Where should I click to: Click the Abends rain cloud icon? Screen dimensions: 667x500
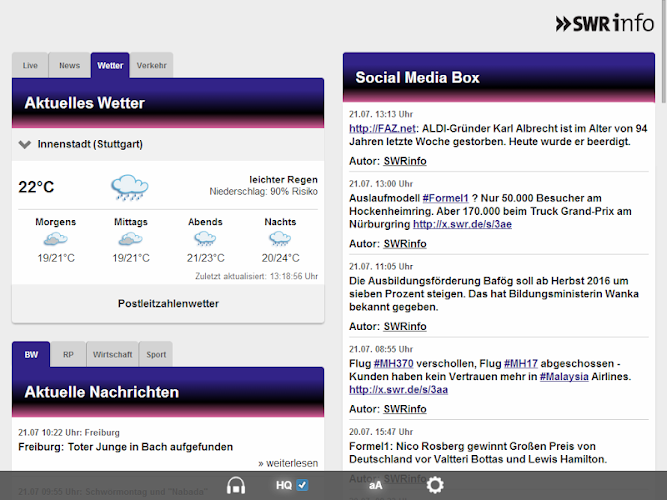coord(205,239)
